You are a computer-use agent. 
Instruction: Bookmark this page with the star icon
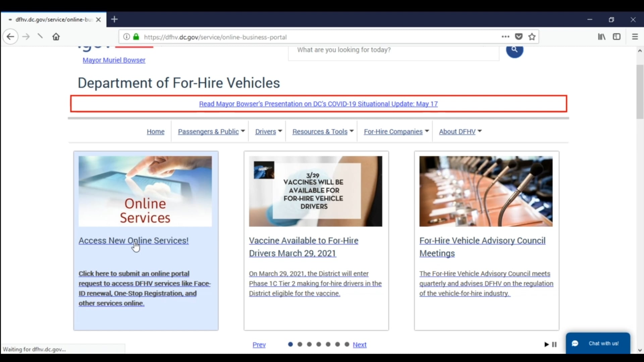coord(532,37)
